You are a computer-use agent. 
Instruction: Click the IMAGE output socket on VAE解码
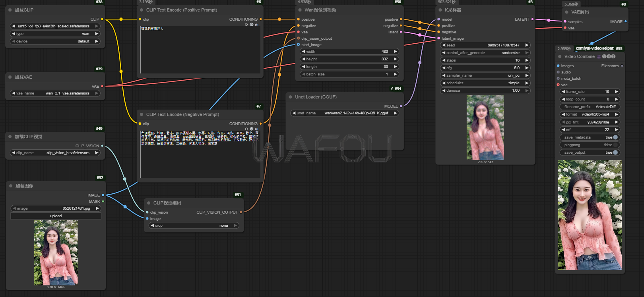point(626,21)
